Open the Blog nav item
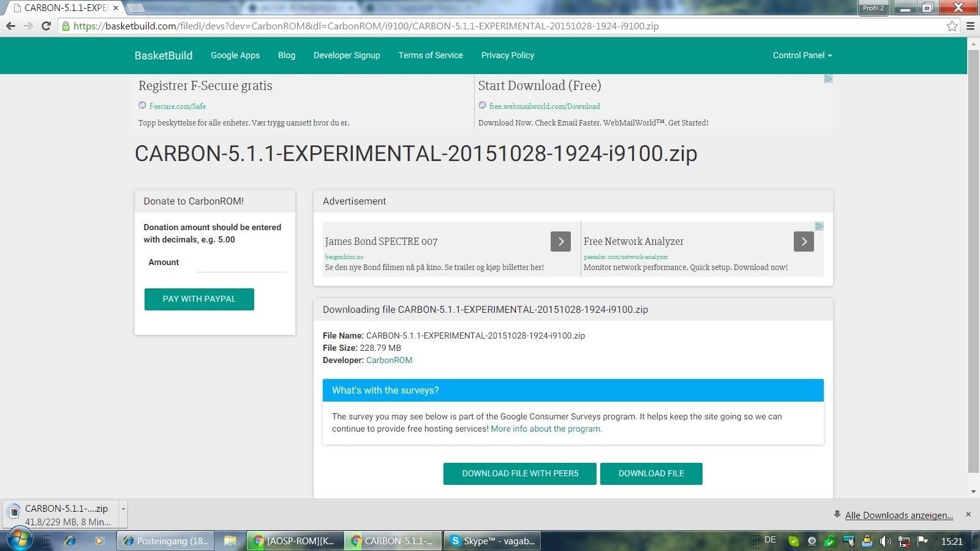The image size is (980, 551). pyautogui.click(x=287, y=55)
